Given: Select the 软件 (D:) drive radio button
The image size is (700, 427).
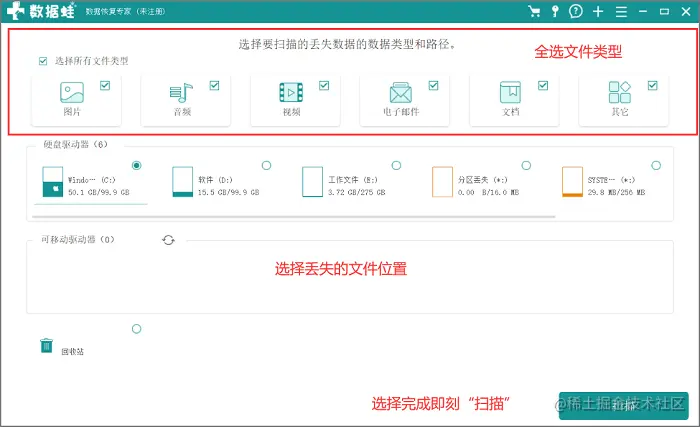Looking at the screenshot, I should 267,165.
